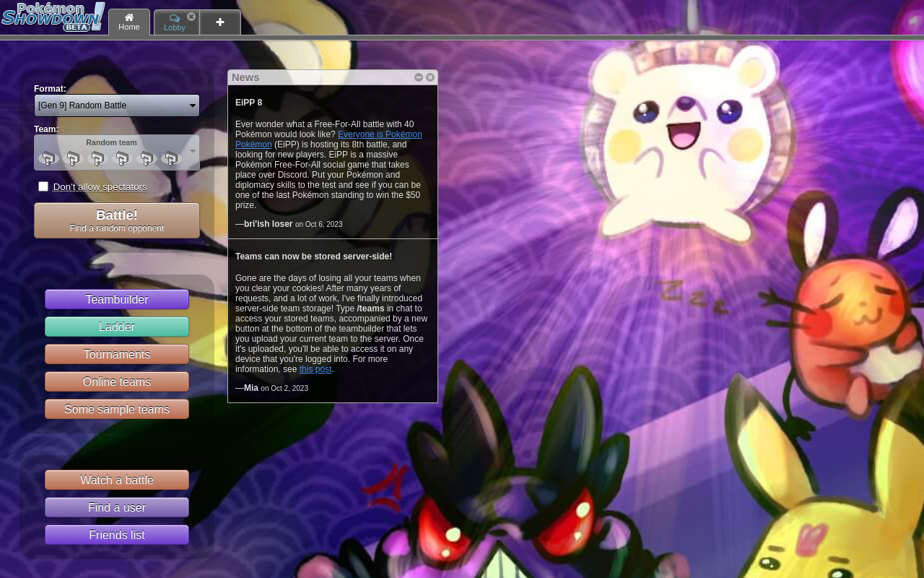Open a new room with the plus tab
The height and width of the screenshot is (578, 924).
pos(220,22)
